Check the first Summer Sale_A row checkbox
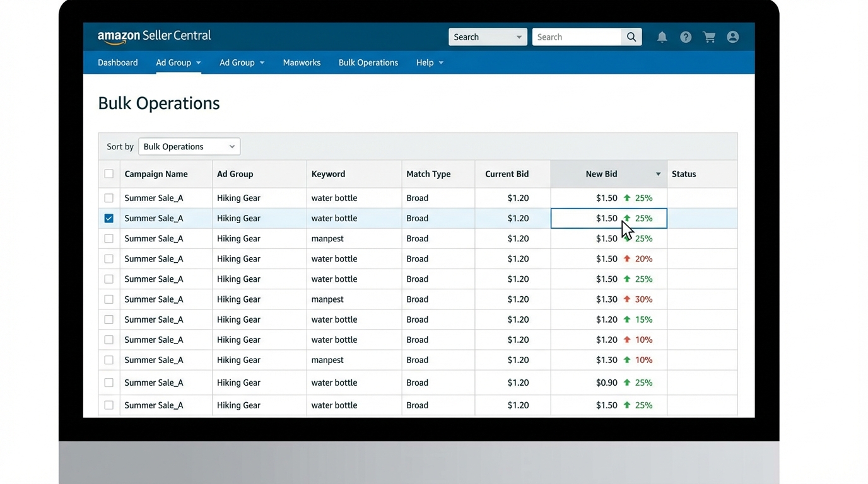 click(109, 198)
